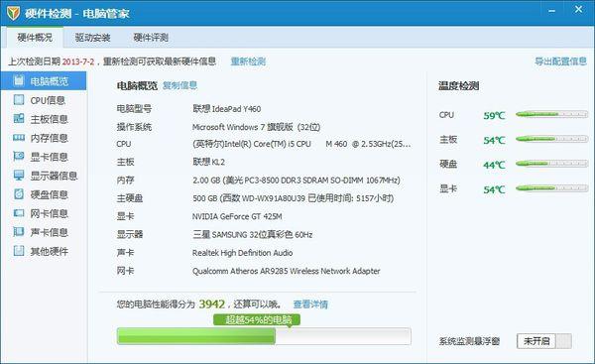Open the 查看详情 link
The height and width of the screenshot is (364, 595).
[310, 304]
